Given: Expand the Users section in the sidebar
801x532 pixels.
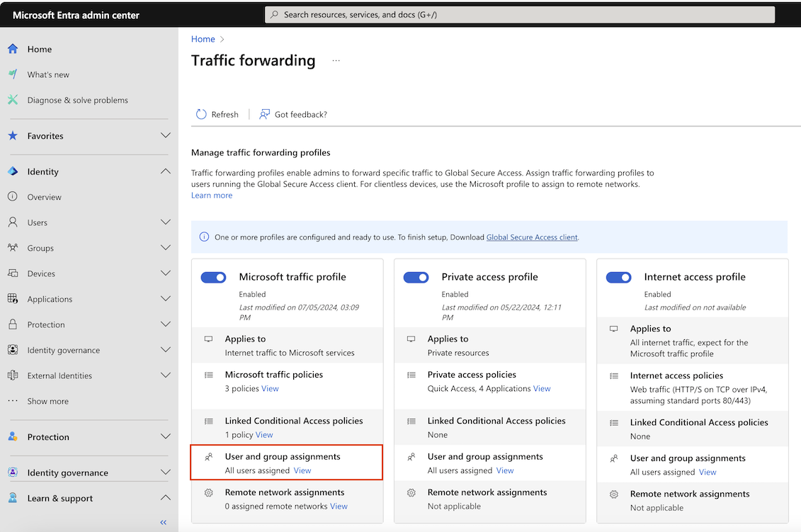Looking at the screenshot, I should tap(165, 222).
